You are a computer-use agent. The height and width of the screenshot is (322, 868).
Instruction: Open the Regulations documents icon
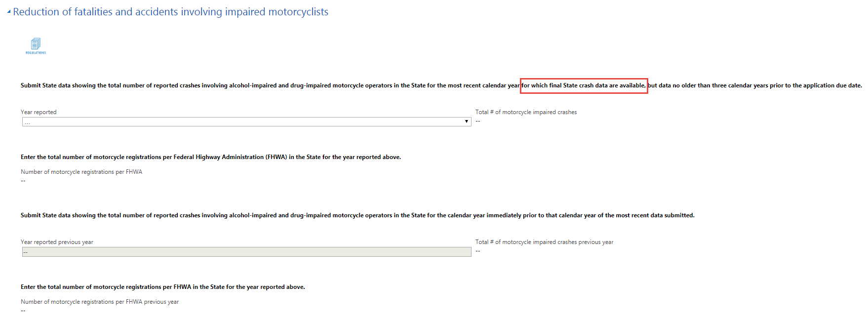pyautogui.click(x=36, y=43)
